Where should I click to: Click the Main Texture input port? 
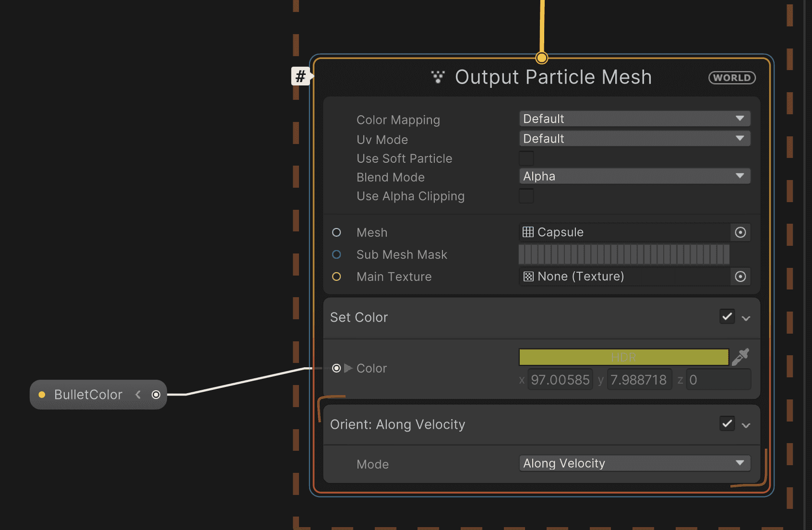(x=336, y=277)
